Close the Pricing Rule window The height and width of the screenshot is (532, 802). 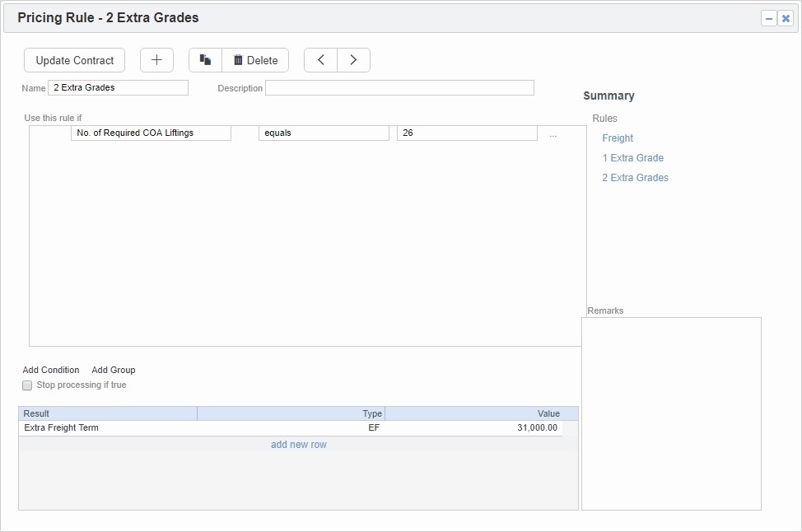tap(786, 18)
